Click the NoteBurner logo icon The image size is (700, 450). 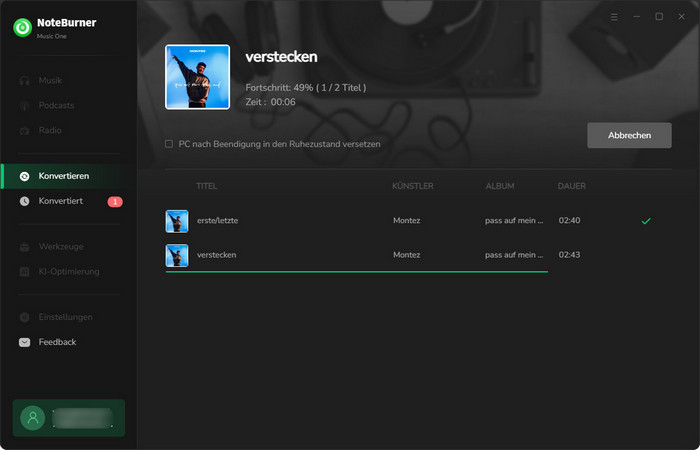22,28
